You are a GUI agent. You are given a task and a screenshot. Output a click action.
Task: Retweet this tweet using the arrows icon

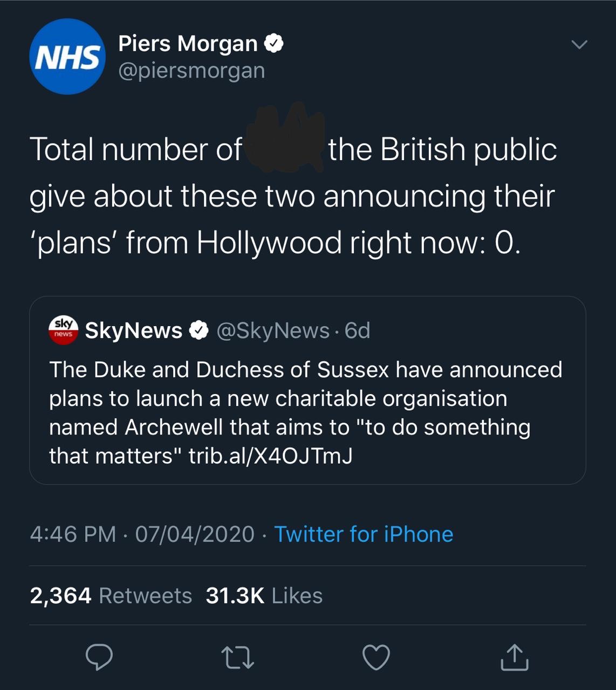(x=237, y=658)
